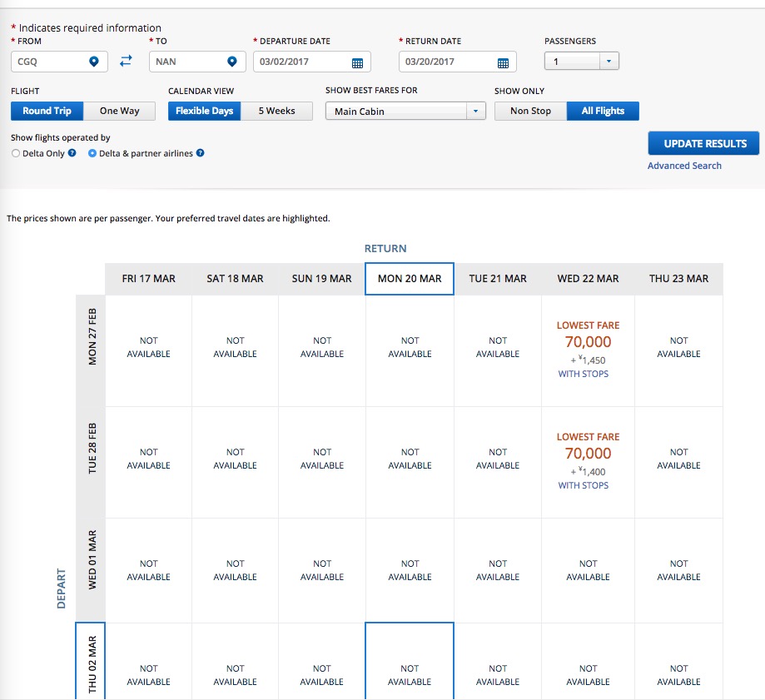Click the Delta Only help icon
Viewport: 765px width, 700px height.
pos(72,153)
